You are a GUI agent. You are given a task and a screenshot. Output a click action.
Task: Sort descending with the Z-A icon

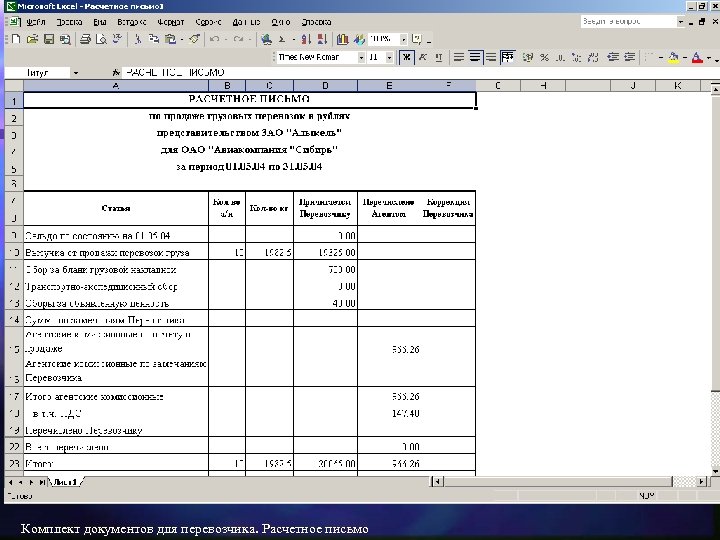coord(322,39)
